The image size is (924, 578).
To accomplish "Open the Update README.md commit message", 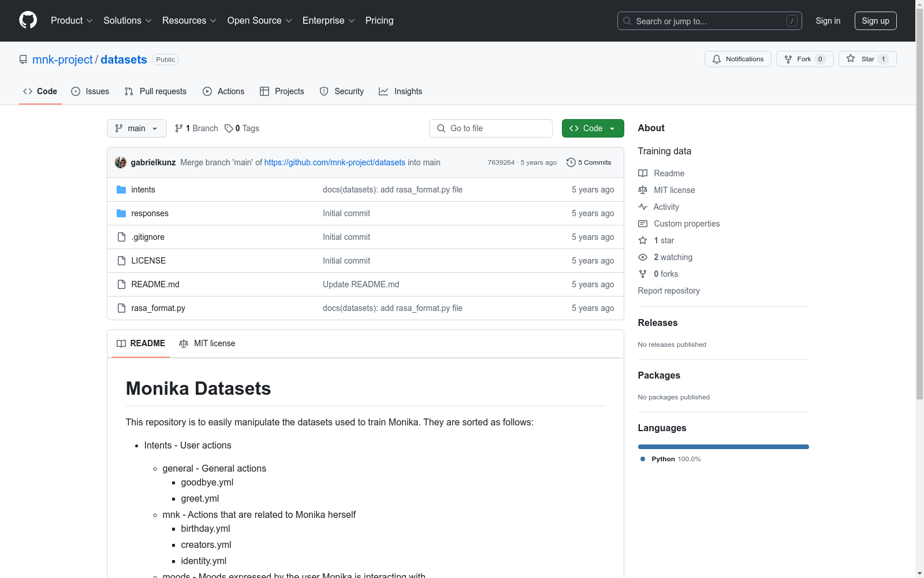I will tap(361, 284).
